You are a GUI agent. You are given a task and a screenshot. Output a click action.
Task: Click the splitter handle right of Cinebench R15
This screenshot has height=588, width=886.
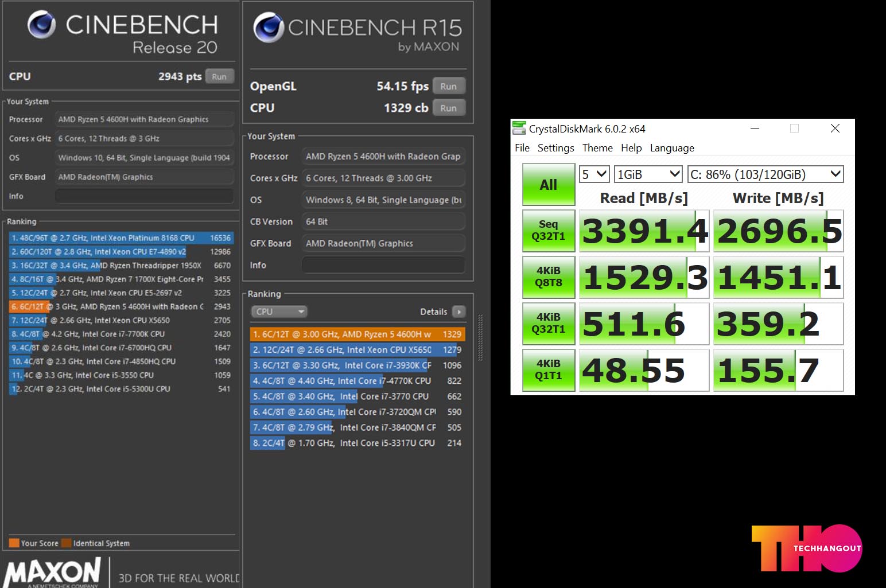pos(480,337)
